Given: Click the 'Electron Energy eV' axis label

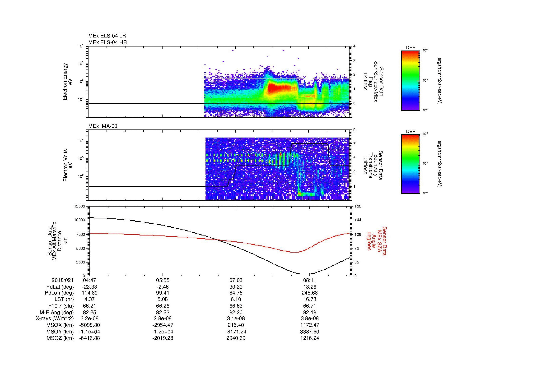Looking at the screenshot, I should coord(67,82).
